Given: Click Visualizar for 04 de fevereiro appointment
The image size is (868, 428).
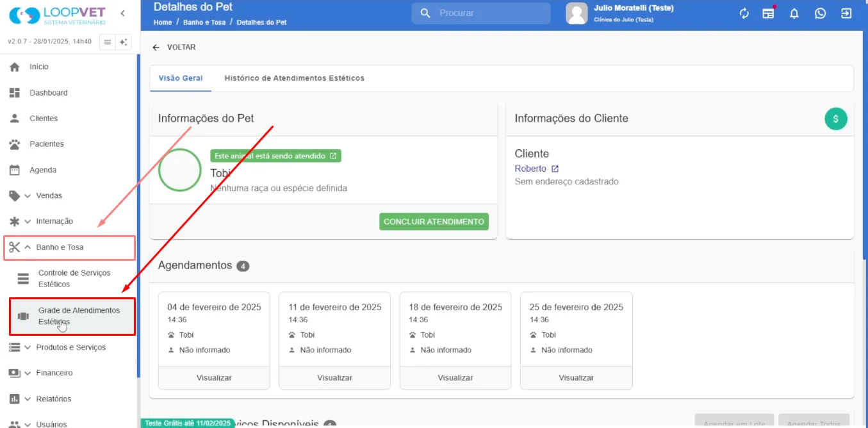Looking at the screenshot, I should 214,378.
